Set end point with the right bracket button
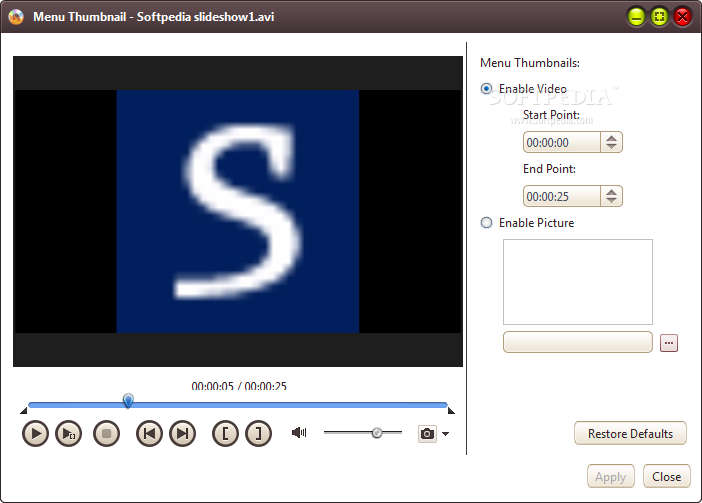The width and height of the screenshot is (702, 503). (258, 434)
